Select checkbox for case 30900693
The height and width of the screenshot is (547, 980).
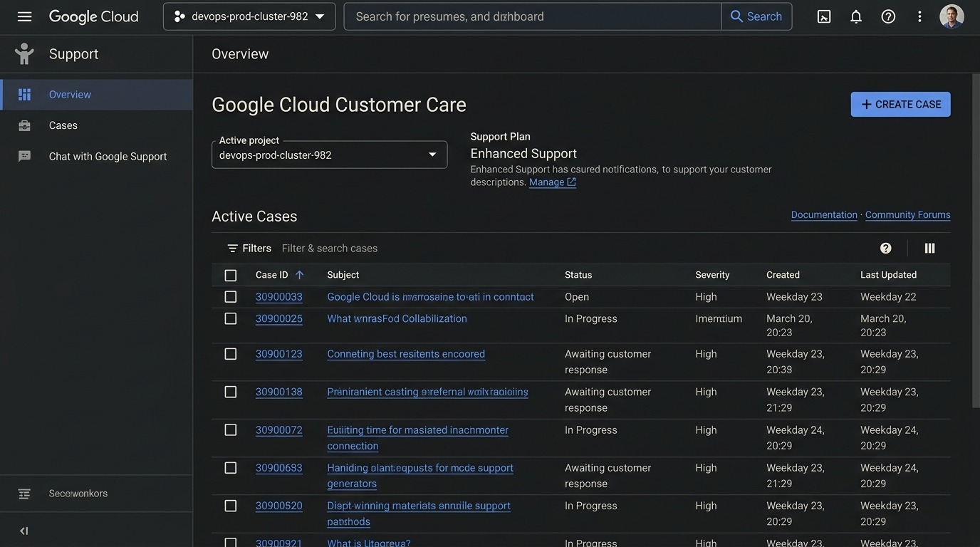230,468
